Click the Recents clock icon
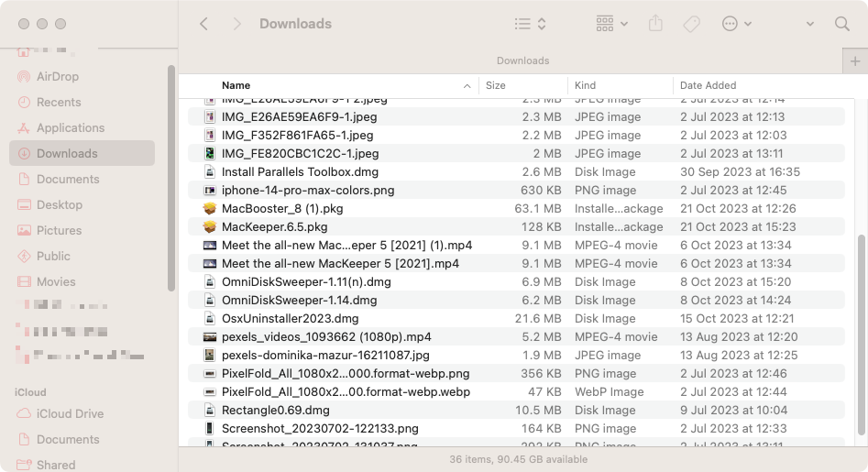 click(x=24, y=103)
